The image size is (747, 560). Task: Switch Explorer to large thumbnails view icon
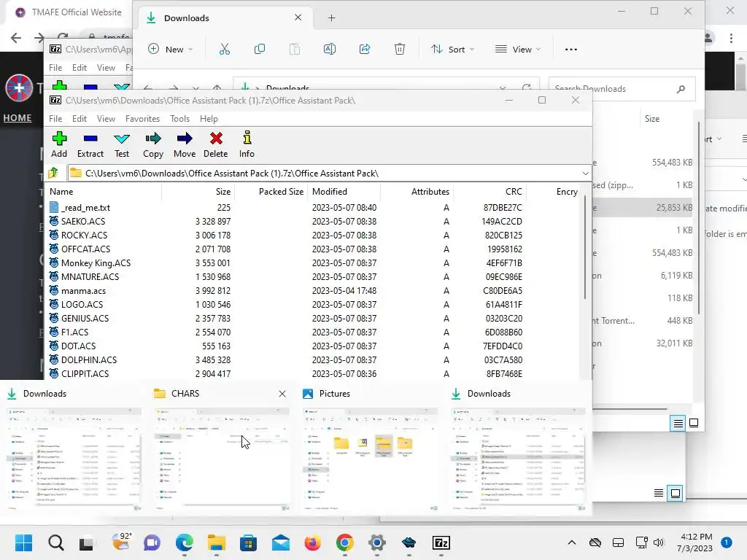[x=694, y=423]
